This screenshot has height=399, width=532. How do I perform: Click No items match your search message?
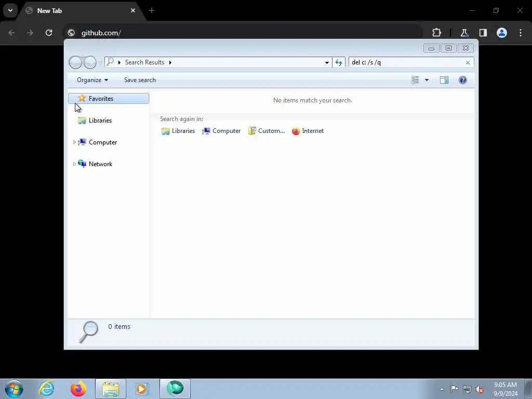(312, 100)
